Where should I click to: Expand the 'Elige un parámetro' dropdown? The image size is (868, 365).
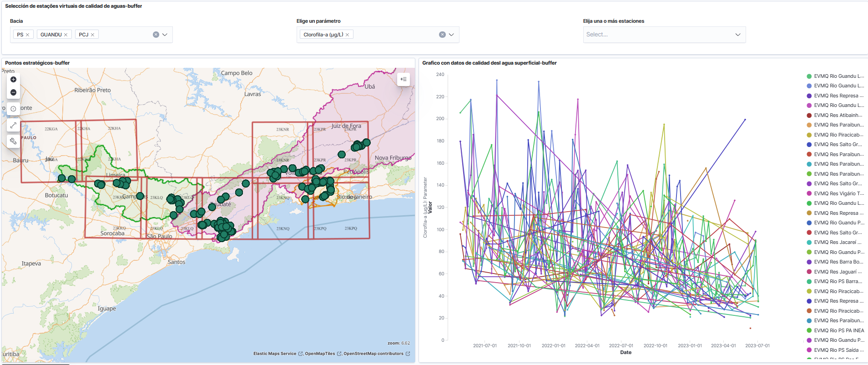452,35
